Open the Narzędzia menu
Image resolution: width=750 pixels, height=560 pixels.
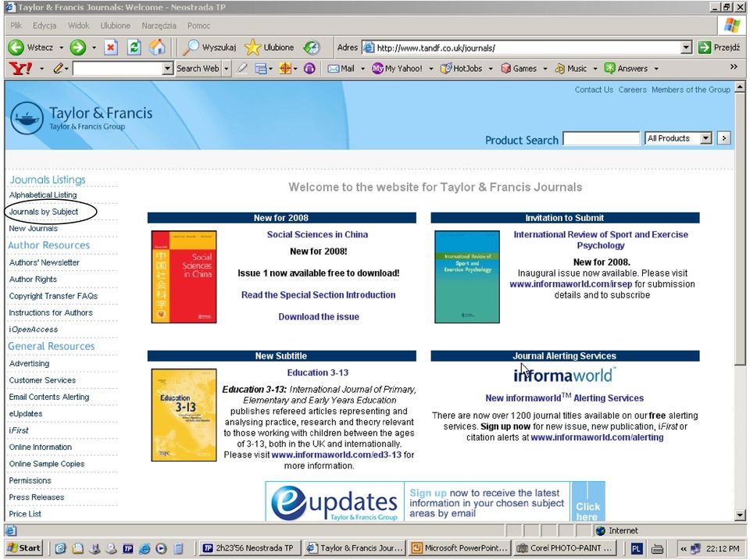tap(159, 26)
